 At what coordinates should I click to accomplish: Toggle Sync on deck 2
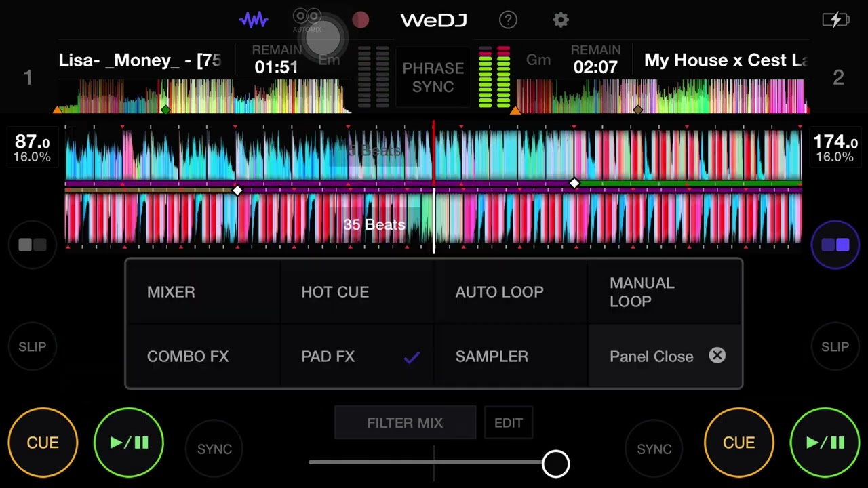point(654,449)
